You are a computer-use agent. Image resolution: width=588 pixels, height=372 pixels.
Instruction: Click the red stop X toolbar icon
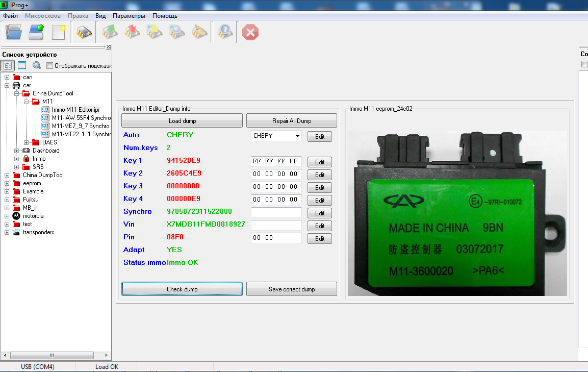point(250,32)
